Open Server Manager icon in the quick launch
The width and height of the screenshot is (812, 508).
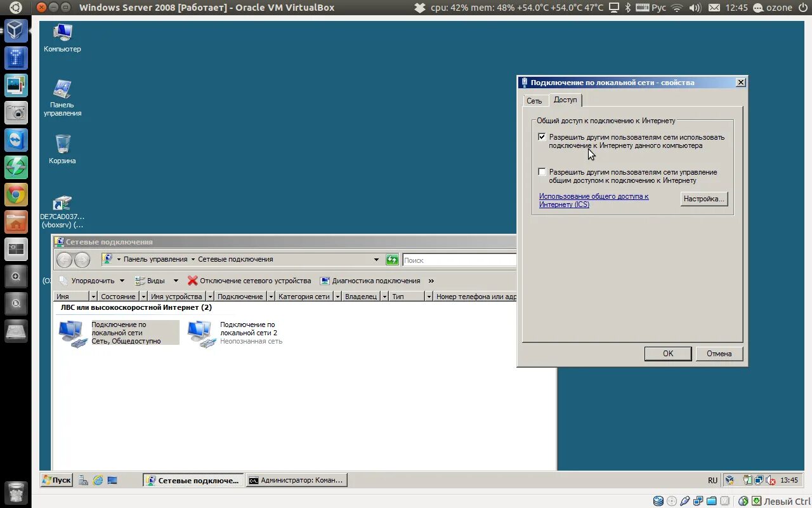click(x=83, y=481)
